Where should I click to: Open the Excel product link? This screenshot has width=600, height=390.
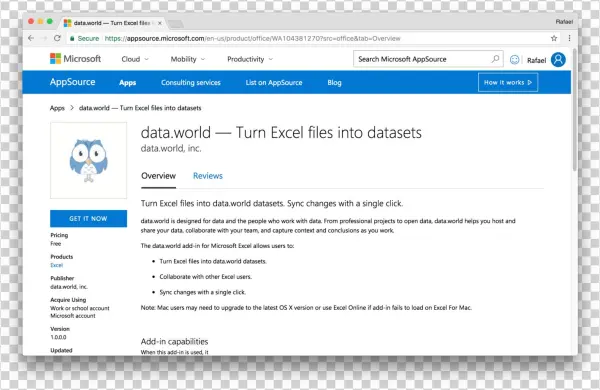[57, 265]
